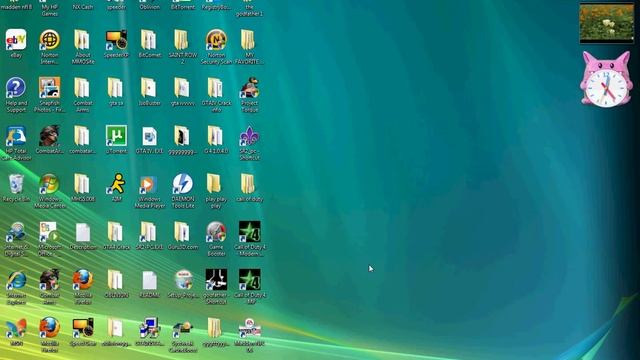Launch Mozilla Firefox icon beside the README file row

coord(82,280)
